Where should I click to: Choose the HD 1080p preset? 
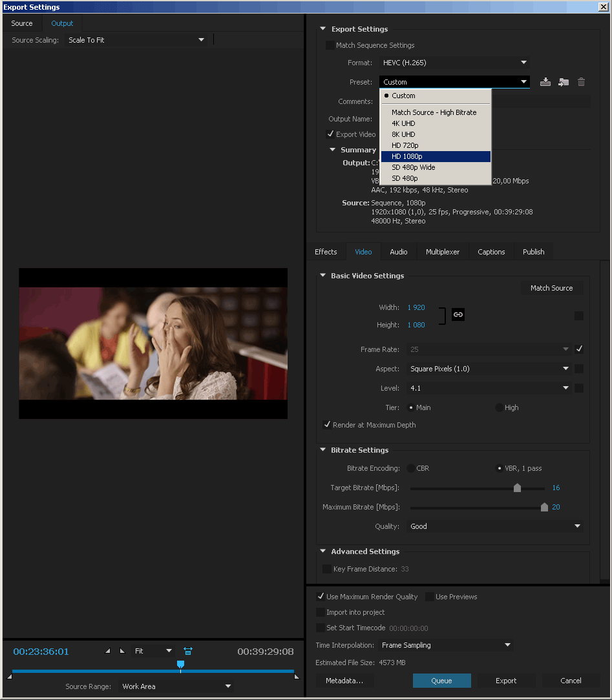[436, 156]
